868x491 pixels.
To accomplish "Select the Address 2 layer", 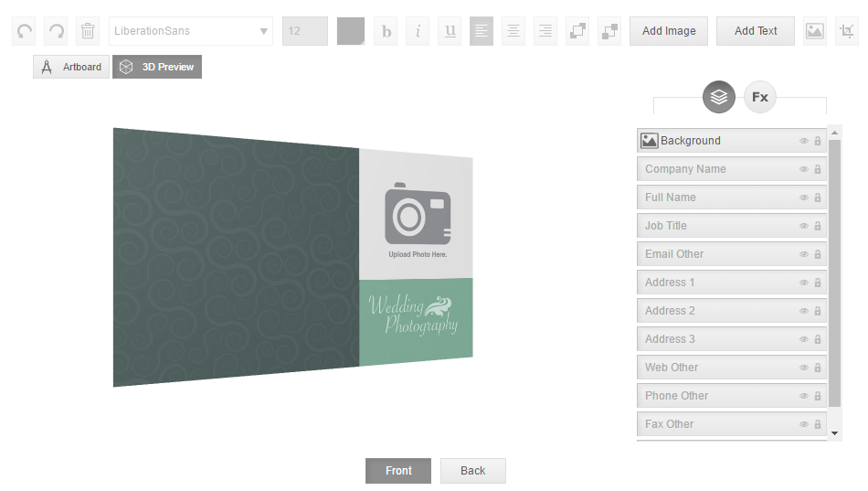I will tap(732, 310).
